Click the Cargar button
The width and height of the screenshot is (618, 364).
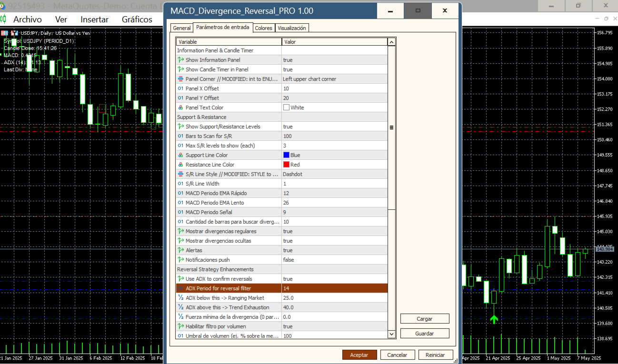coord(425,319)
